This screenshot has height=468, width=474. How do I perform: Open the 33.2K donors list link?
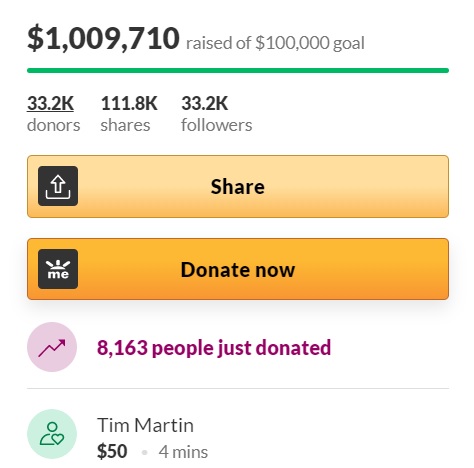50,103
